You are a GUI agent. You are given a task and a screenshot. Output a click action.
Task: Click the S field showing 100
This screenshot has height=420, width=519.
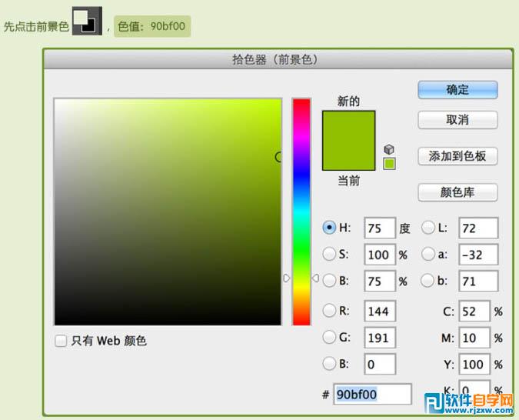380,255
